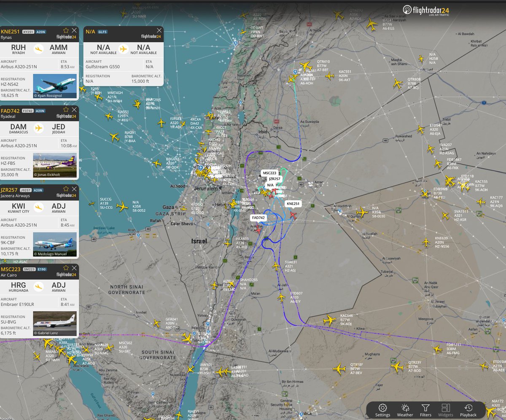Select the red KNE251 aircraft on map

click(293, 215)
